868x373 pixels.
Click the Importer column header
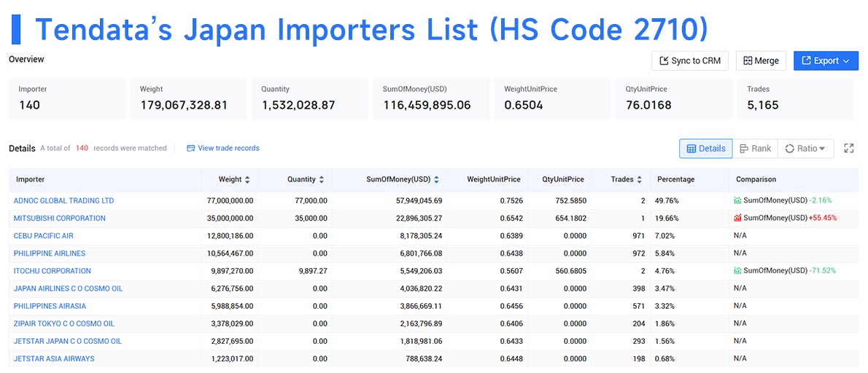coord(31,180)
